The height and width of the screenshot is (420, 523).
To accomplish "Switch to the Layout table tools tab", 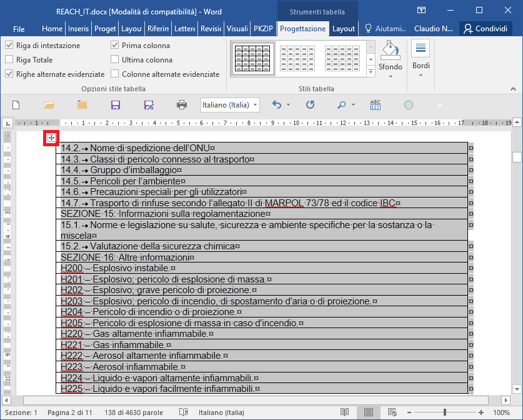I will tap(344, 29).
